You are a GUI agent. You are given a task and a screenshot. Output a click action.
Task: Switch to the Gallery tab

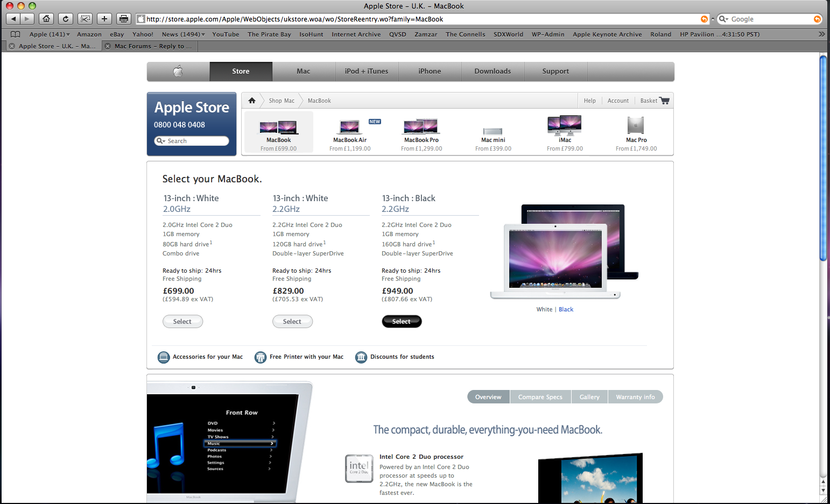click(x=589, y=397)
